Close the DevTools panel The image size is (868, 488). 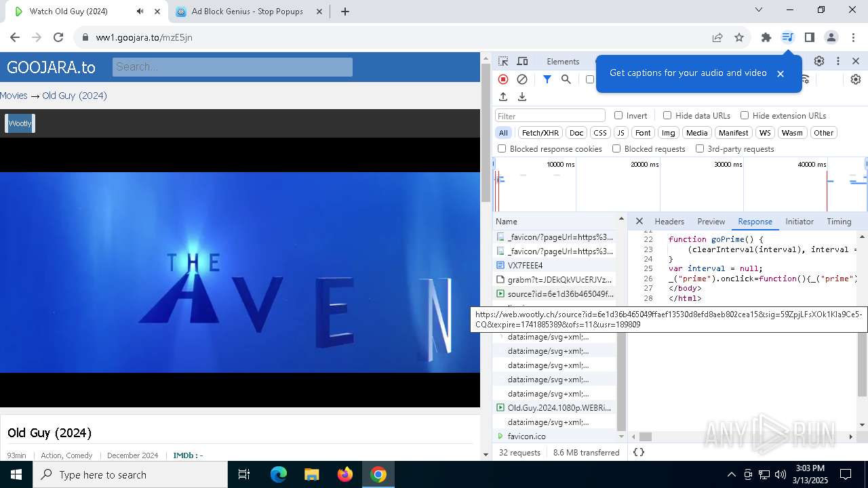856,61
